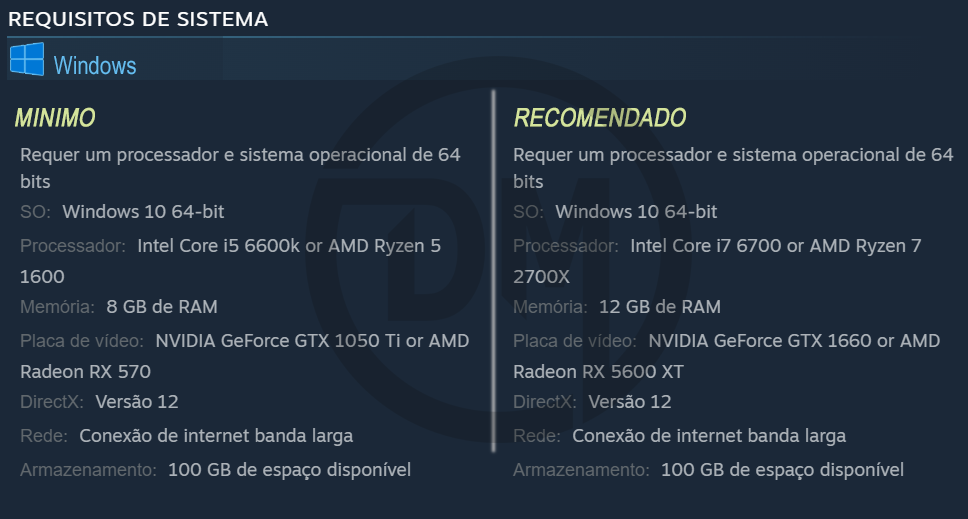Click the Windows logo icon
This screenshot has height=519, width=968.
pyautogui.click(x=27, y=59)
